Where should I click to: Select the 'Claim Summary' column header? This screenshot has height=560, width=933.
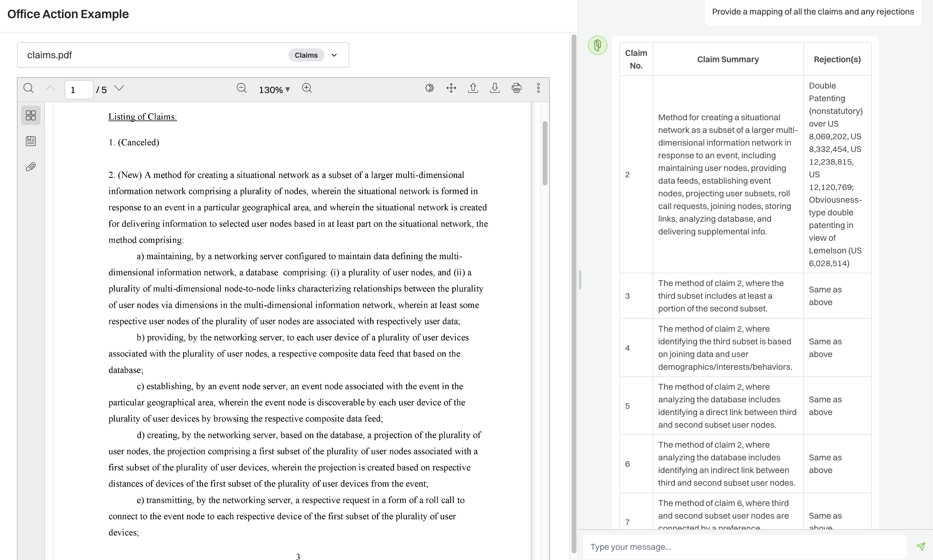point(728,59)
